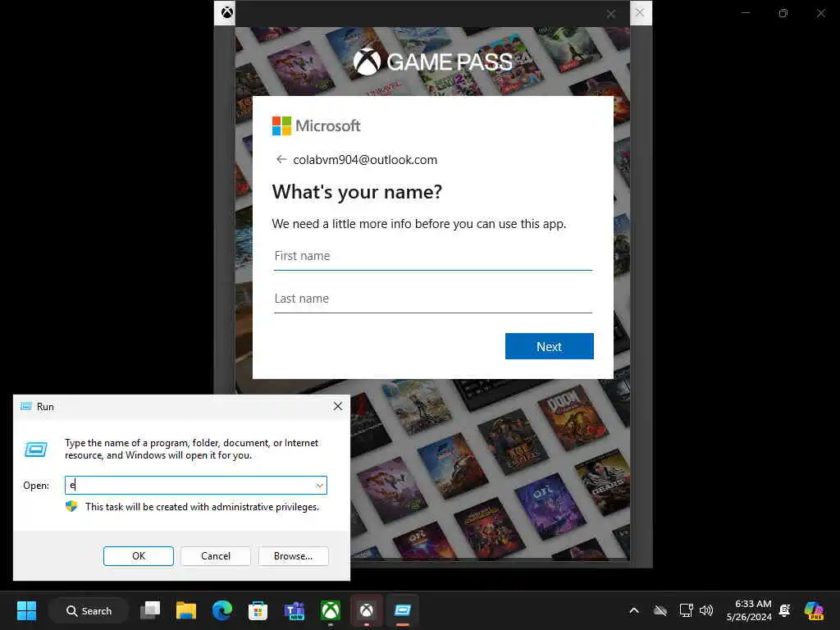The image size is (840, 630).
Task: Close the Run dialog
Action: point(337,406)
